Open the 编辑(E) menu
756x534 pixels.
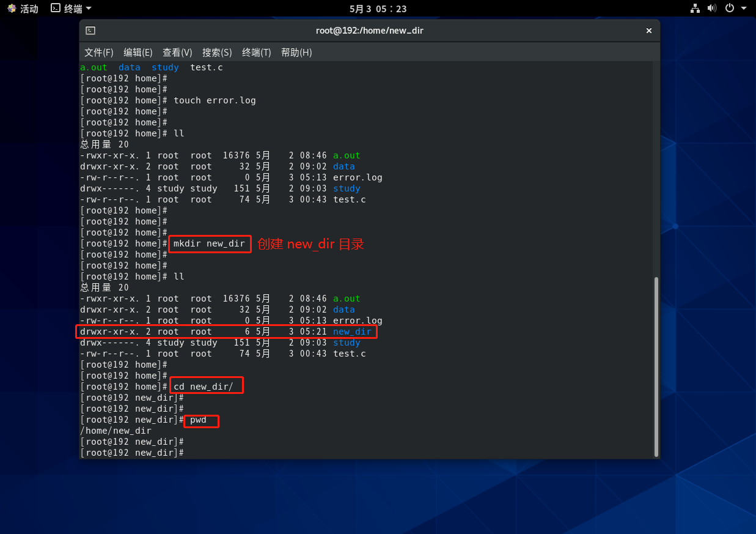click(x=138, y=53)
